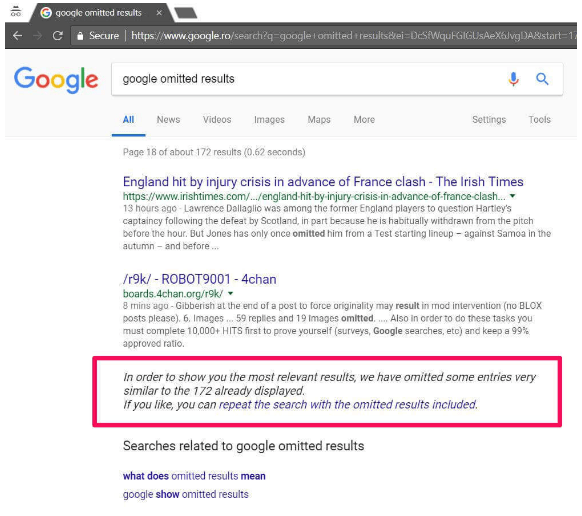Open related search google show omitted results
582x516 pixels.
(x=186, y=494)
